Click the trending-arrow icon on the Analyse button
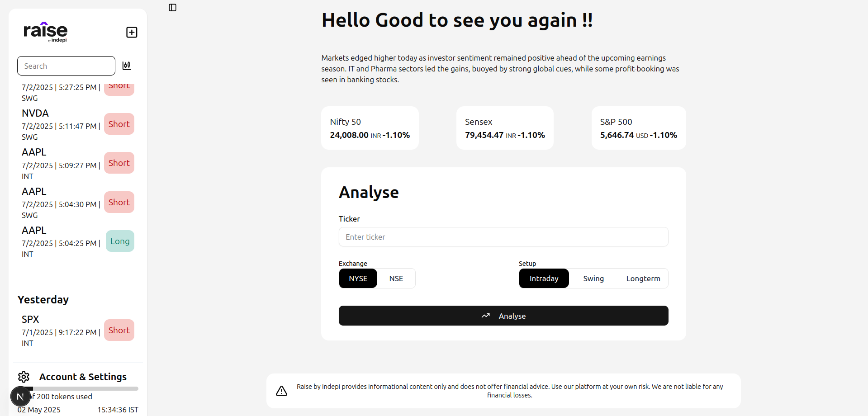This screenshot has height=416, width=868. click(485, 316)
